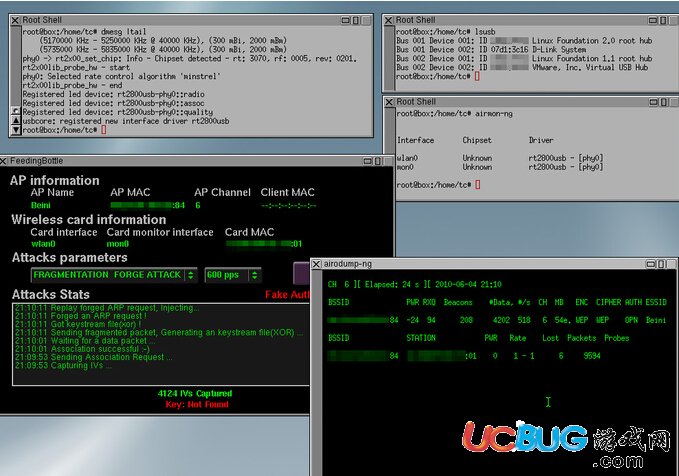Click the prompt cursor in dmesg Root Shell
Screen dimensions: 679x476
point(103,130)
